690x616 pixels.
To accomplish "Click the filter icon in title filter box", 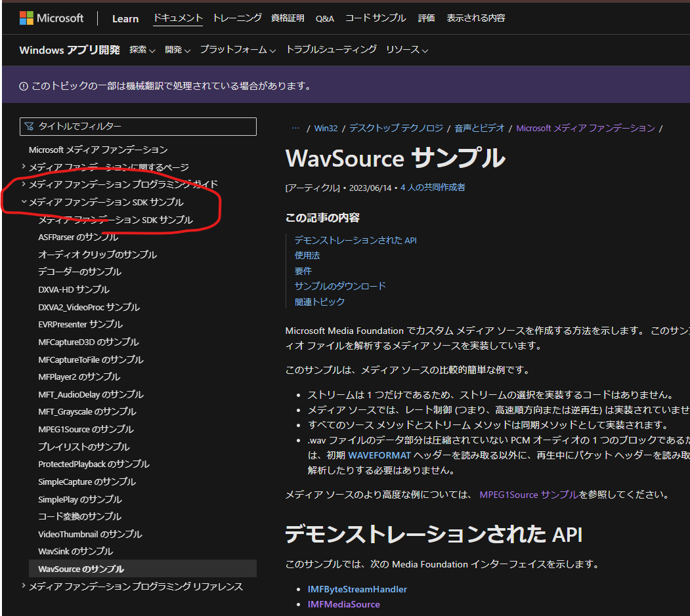I will tap(29, 127).
